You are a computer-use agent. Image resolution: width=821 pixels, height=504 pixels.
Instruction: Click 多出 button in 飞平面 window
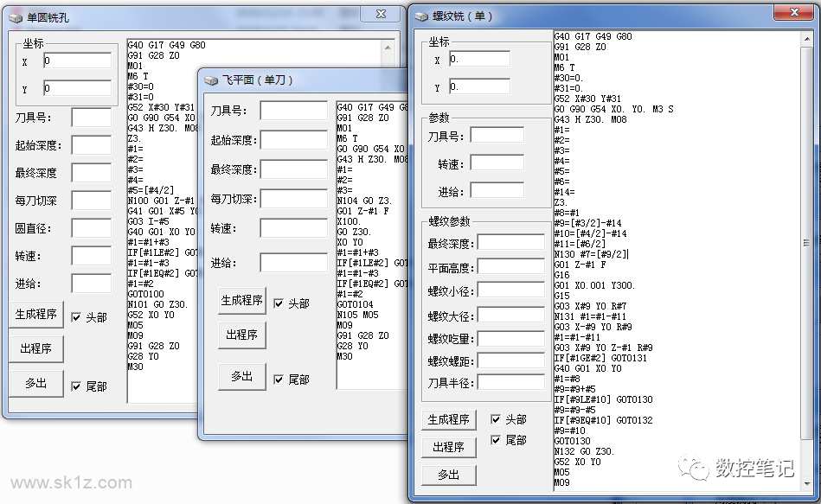[x=242, y=376]
